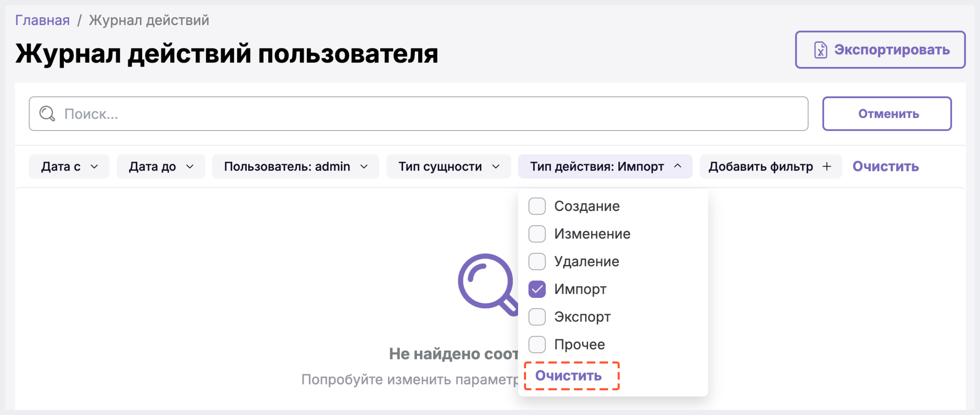Screen dimensions: 980x415
Task: Click the Excel export file icon
Action: coord(820,50)
